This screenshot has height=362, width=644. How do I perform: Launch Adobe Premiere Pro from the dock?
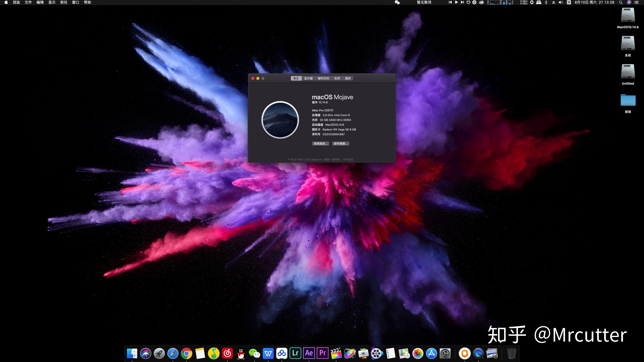[322, 353]
